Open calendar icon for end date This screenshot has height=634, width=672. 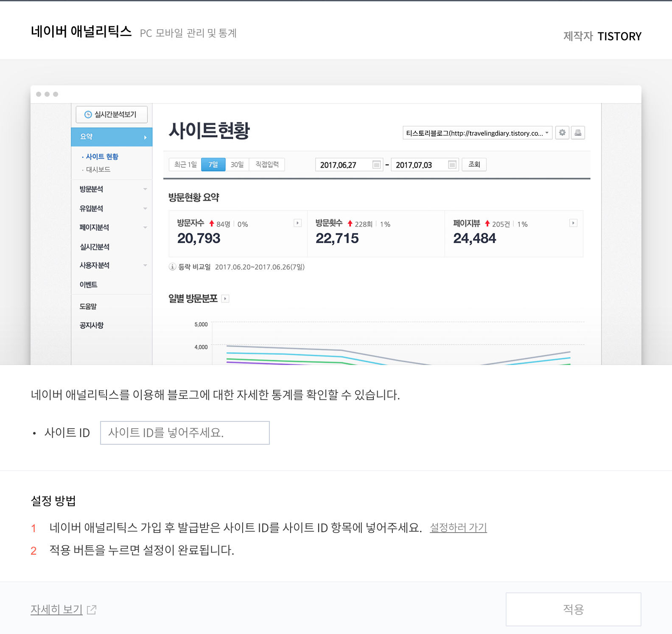tap(452, 165)
